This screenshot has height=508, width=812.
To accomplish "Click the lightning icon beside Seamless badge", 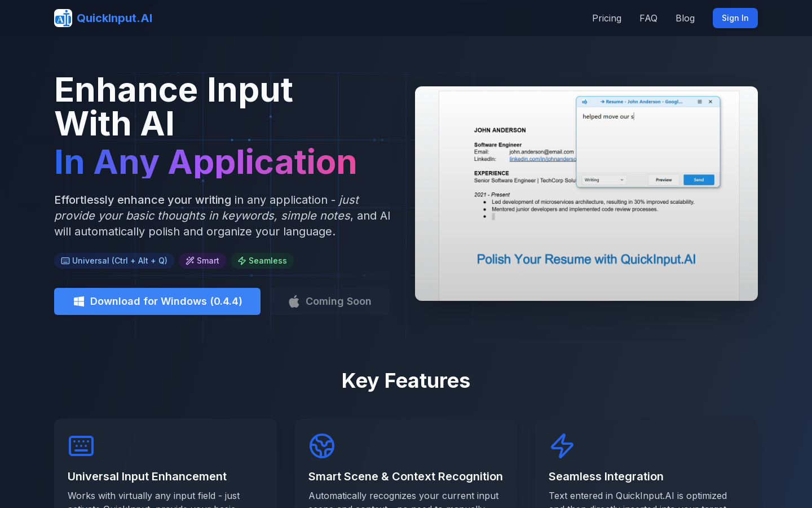I will (242, 261).
